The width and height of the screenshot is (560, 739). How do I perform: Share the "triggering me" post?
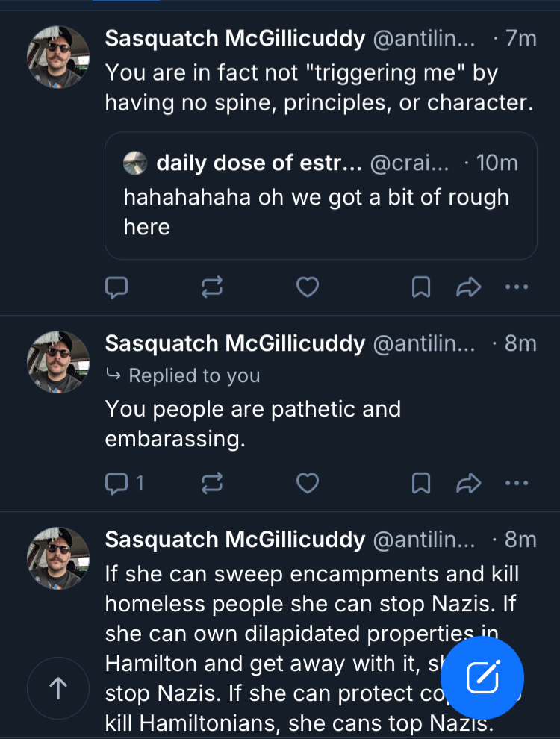468,287
